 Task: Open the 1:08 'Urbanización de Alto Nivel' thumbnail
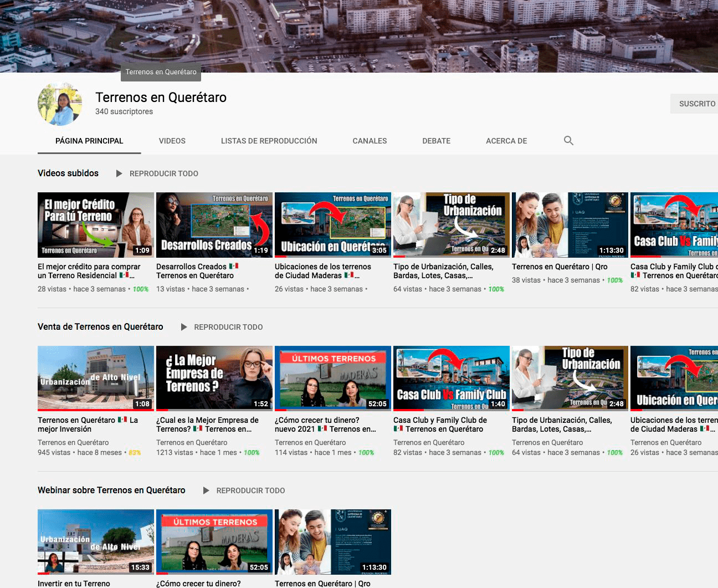pyautogui.click(x=96, y=379)
